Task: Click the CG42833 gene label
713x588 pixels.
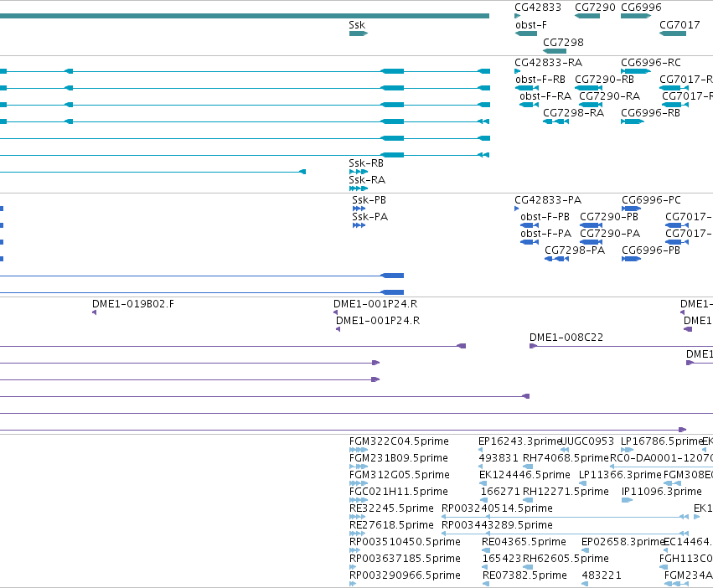Action: pos(538,8)
